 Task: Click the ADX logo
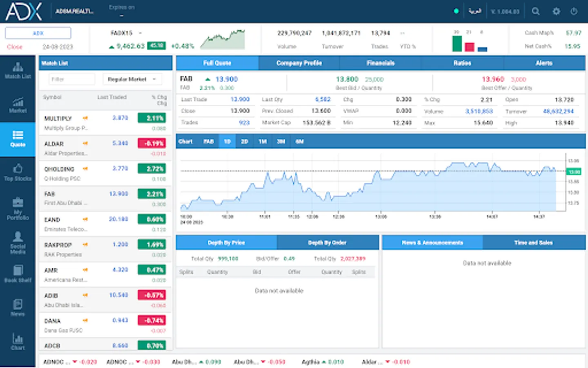click(24, 11)
